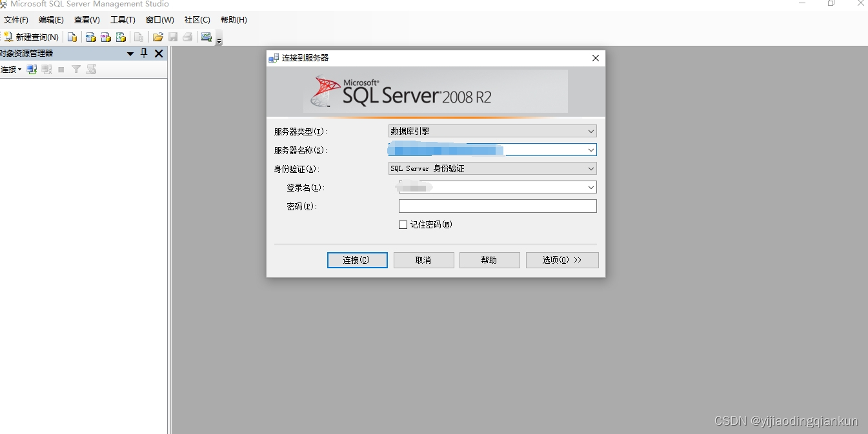Enable the Remember password (记住密码) checkbox
This screenshot has height=434, width=868.
[x=403, y=225]
